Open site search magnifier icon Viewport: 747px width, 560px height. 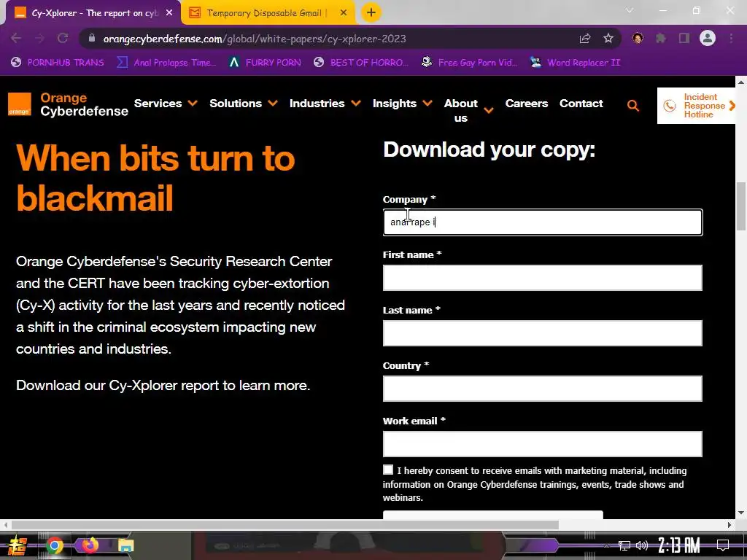click(x=633, y=106)
